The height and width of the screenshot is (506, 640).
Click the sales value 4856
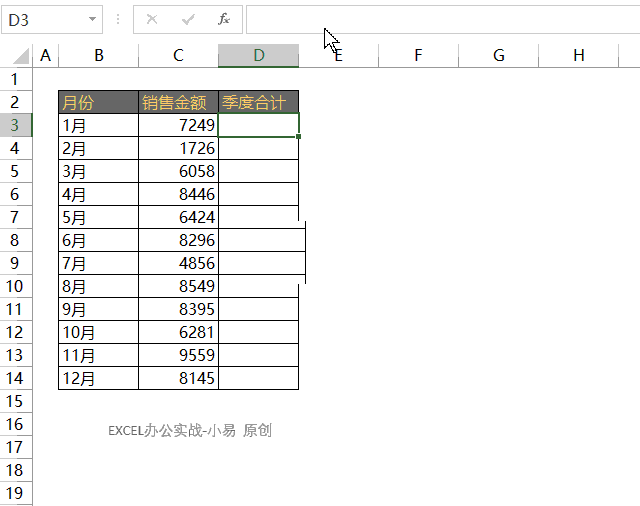pyautogui.click(x=178, y=263)
